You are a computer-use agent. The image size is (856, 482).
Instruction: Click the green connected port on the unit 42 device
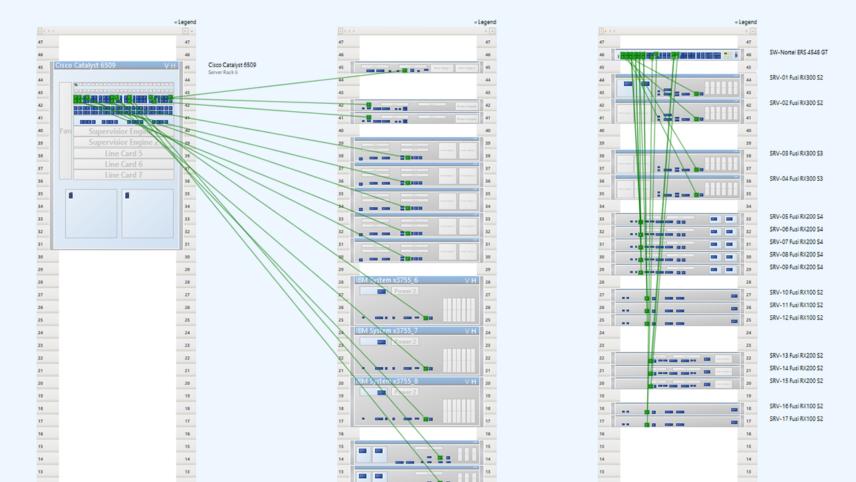[x=368, y=105]
